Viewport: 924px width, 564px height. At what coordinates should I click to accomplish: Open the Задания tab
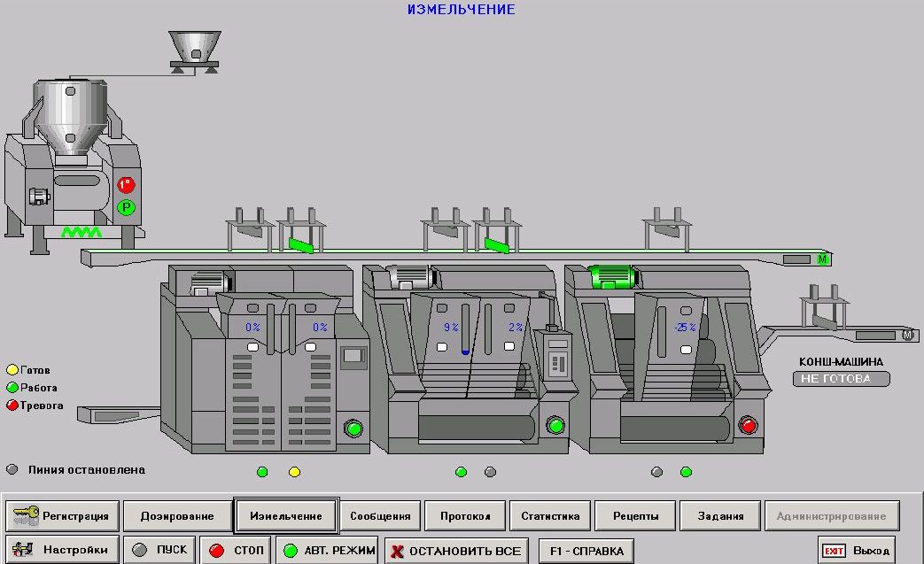point(720,515)
